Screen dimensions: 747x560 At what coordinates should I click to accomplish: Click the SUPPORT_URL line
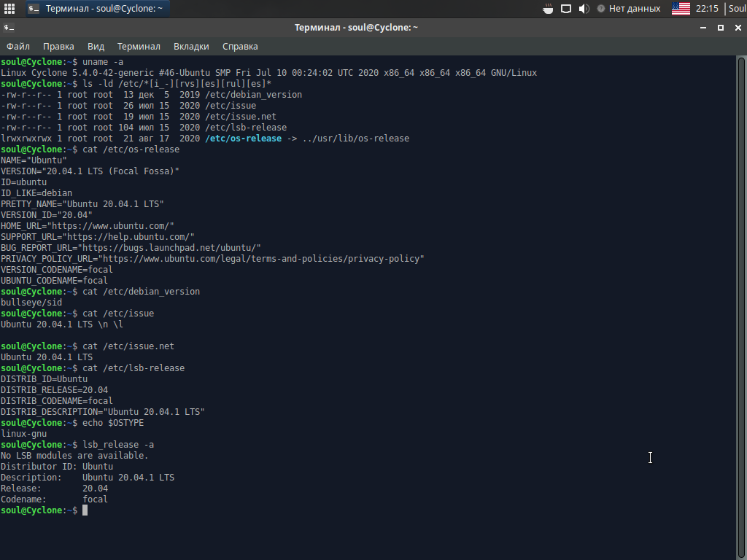pyautogui.click(x=98, y=237)
